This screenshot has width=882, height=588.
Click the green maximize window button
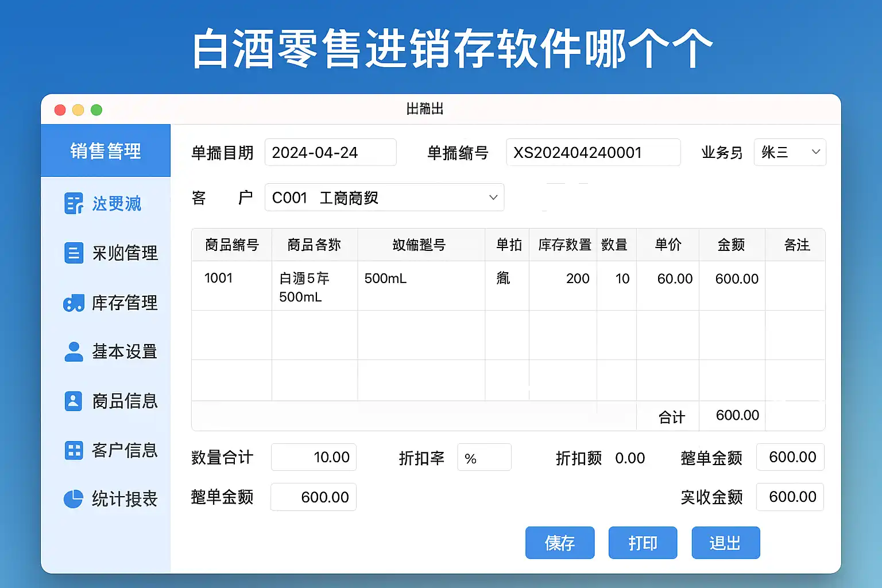(x=96, y=110)
